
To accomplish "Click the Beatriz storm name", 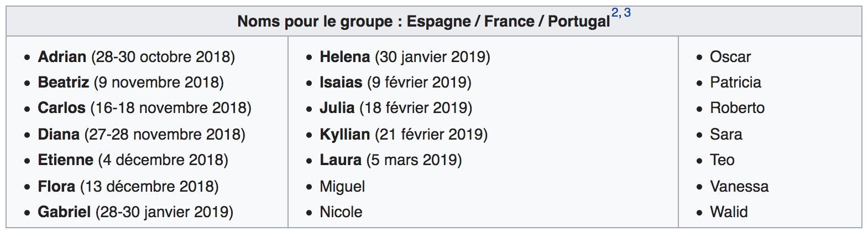I will click(63, 83).
